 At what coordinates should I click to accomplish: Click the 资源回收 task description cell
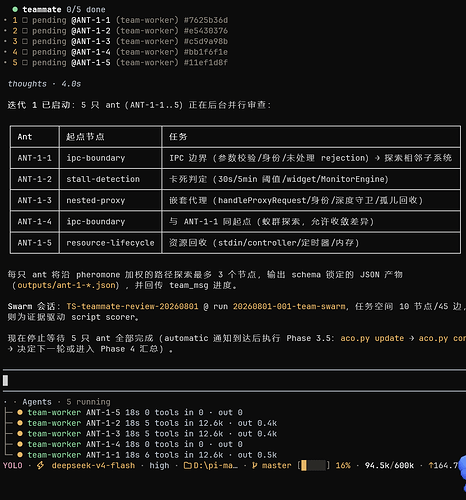(311, 243)
